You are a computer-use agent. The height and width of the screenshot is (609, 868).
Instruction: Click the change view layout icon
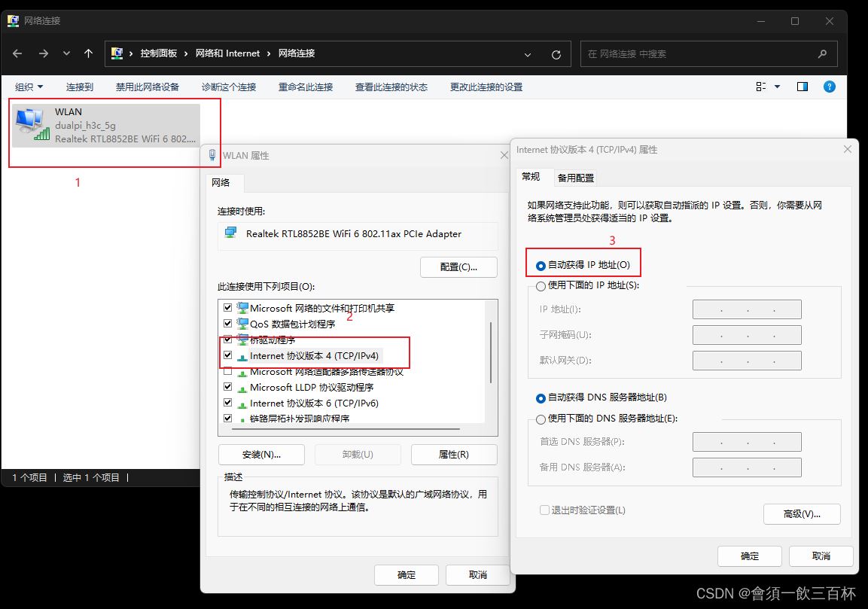(x=760, y=87)
